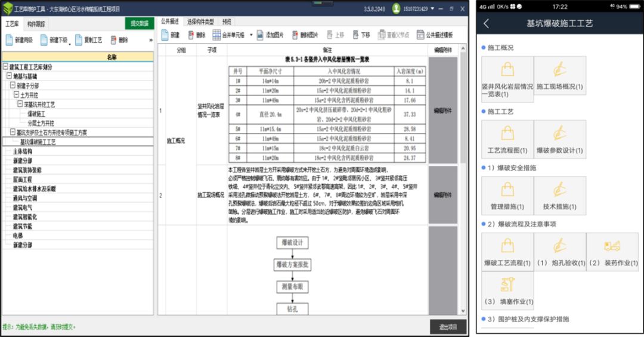Select 主体结构 in the tree

click(22, 152)
